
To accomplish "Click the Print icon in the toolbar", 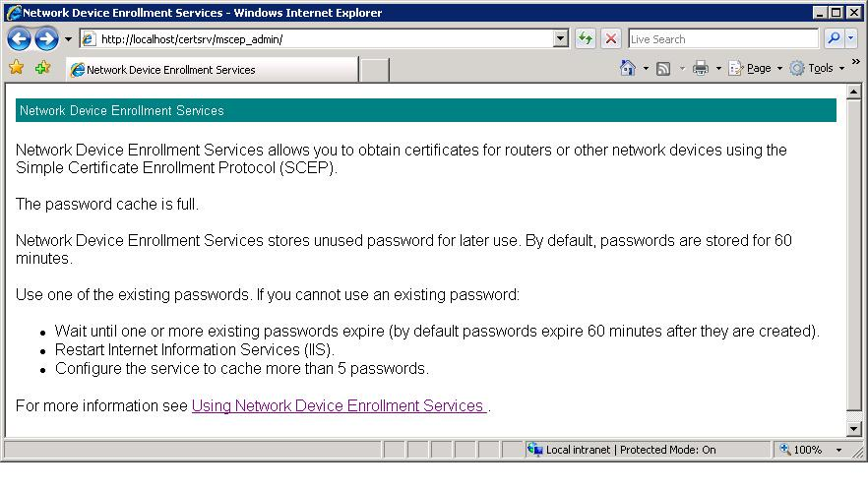I will 701,69.
